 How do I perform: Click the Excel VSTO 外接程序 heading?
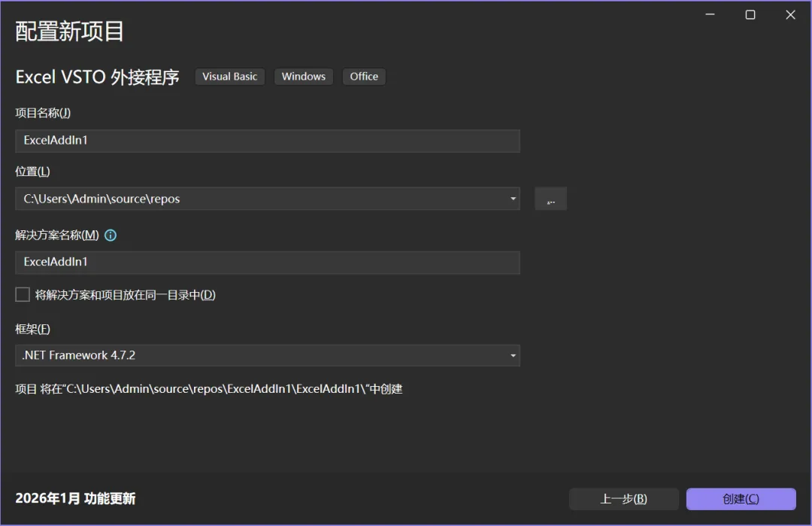click(97, 78)
